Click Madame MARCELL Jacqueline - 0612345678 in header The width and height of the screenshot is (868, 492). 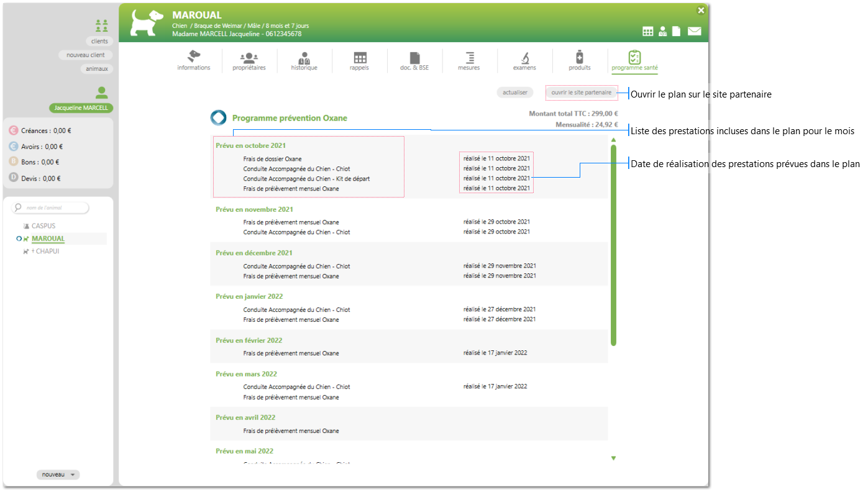[237, 34]
